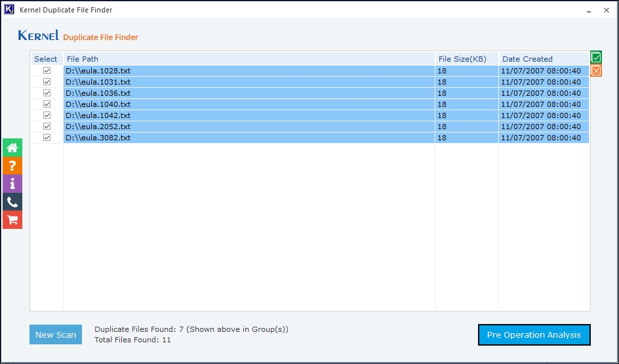Screen dimensions: 619x364
Task: Click the green Select All icon
Action: point(596,57)
